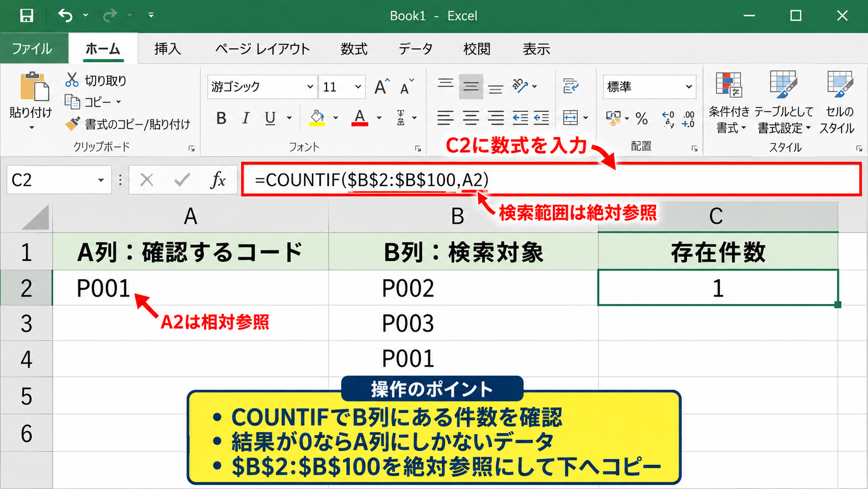This screenshot has width=868, height=489.
Task: Switch to the 挿入 tab
Action: point(167,49)
